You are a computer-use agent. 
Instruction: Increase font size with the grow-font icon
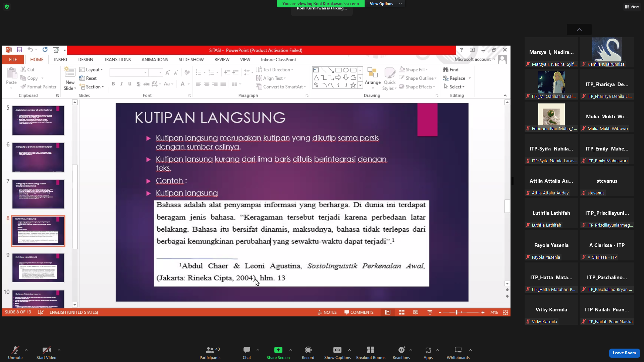pos(168,72)
